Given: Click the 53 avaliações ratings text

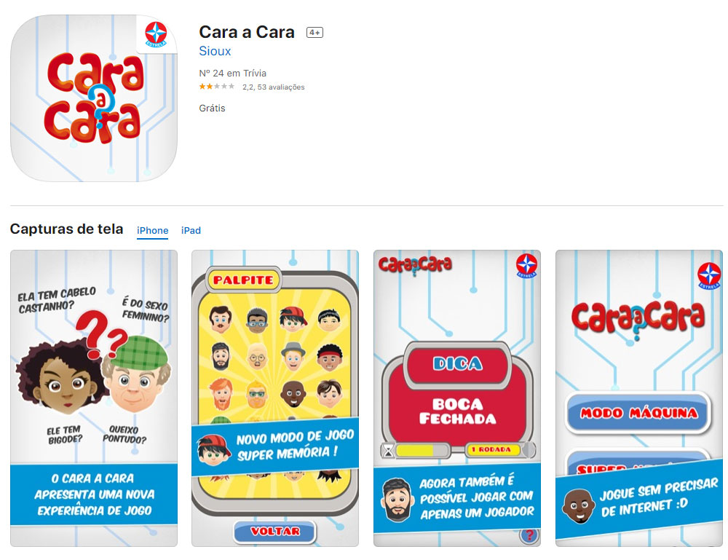Looking at the screenshot, I should click(281, 87).
